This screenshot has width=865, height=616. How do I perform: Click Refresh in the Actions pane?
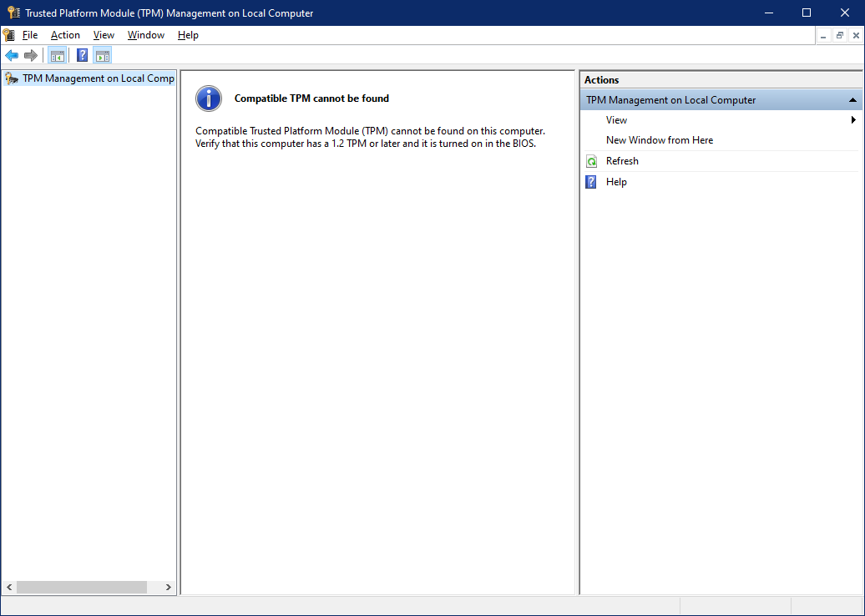(x=622, y=161)
